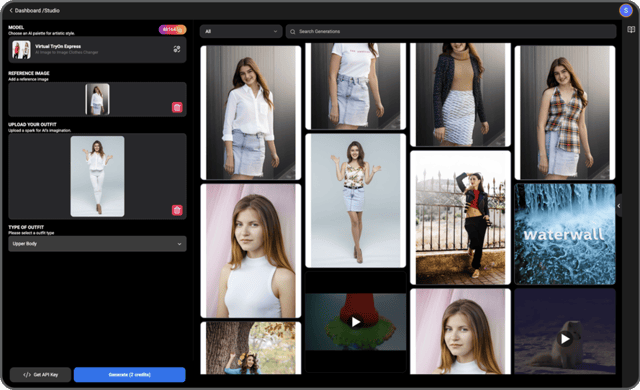Open the dark cardigan striped skirt image
640x390 pixels.
460,95
